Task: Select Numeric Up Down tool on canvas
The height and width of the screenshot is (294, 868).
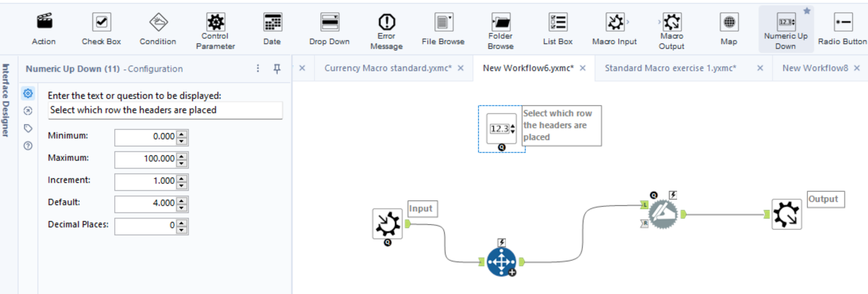Action: pos(501,128)
